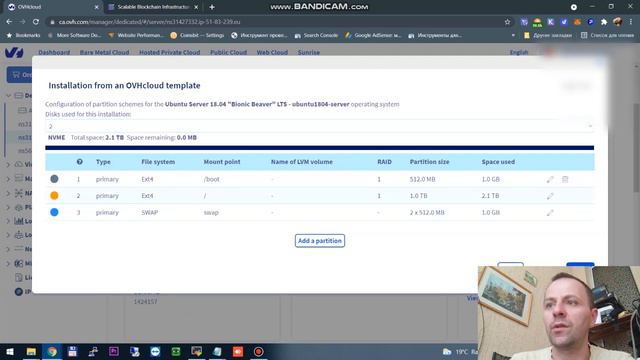Open the Другие закладки bookmarks folder

point(548,36)
